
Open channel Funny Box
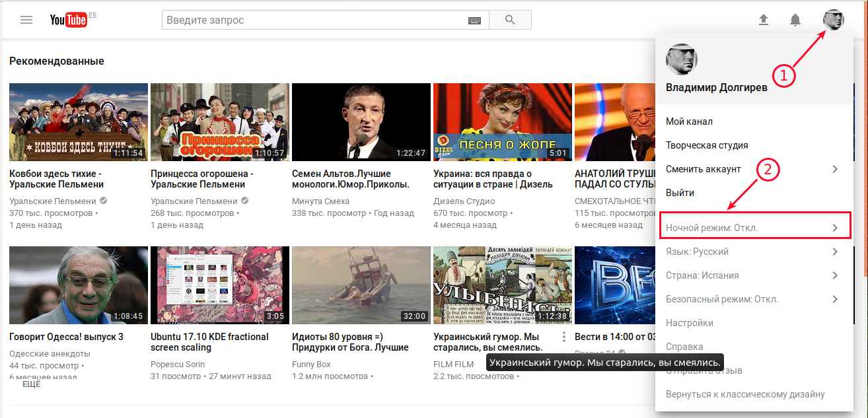311,364
